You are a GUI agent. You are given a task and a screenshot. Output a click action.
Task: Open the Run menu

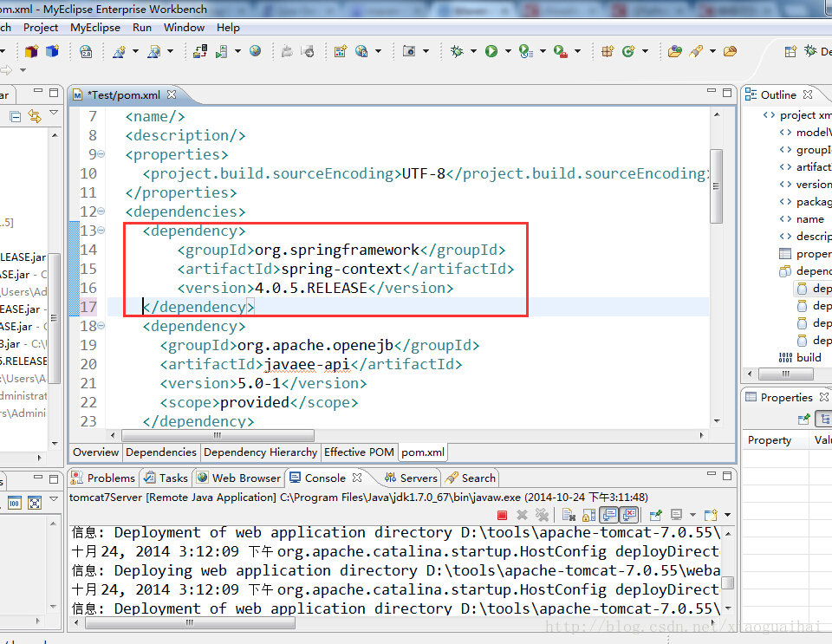tap(141, 28)
